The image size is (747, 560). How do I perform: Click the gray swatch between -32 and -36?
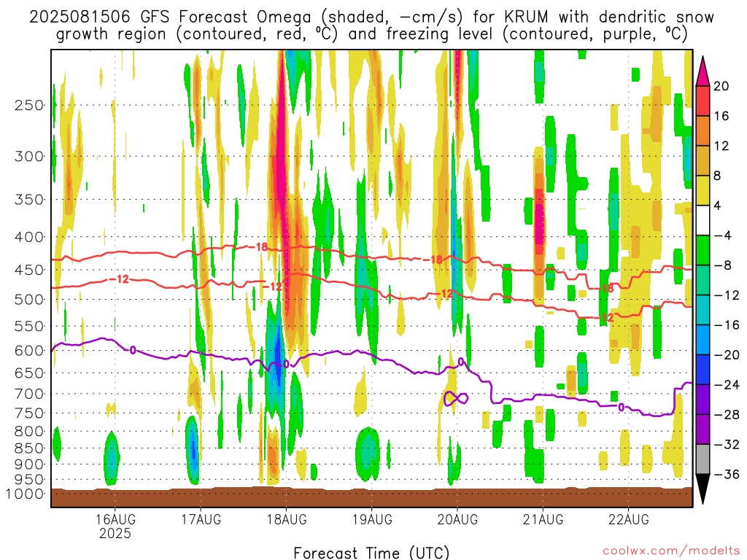click(703, 459)
